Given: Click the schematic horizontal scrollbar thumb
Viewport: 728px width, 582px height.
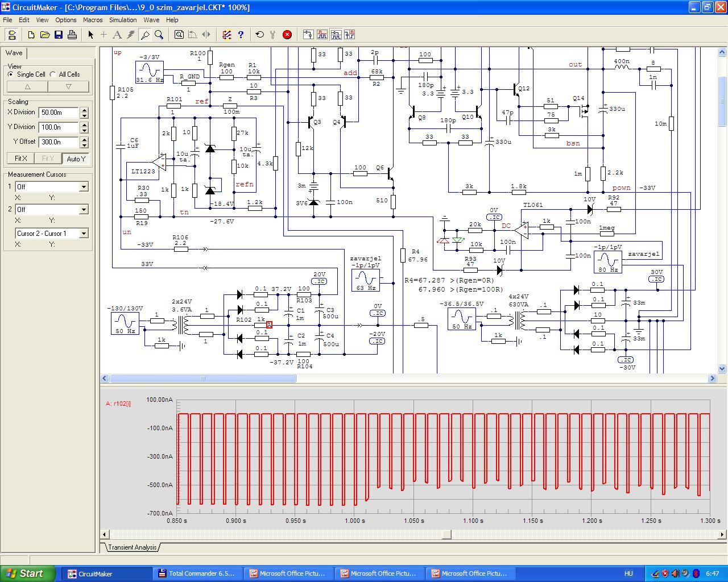Looking at the screenshot, I should (202, 378).
